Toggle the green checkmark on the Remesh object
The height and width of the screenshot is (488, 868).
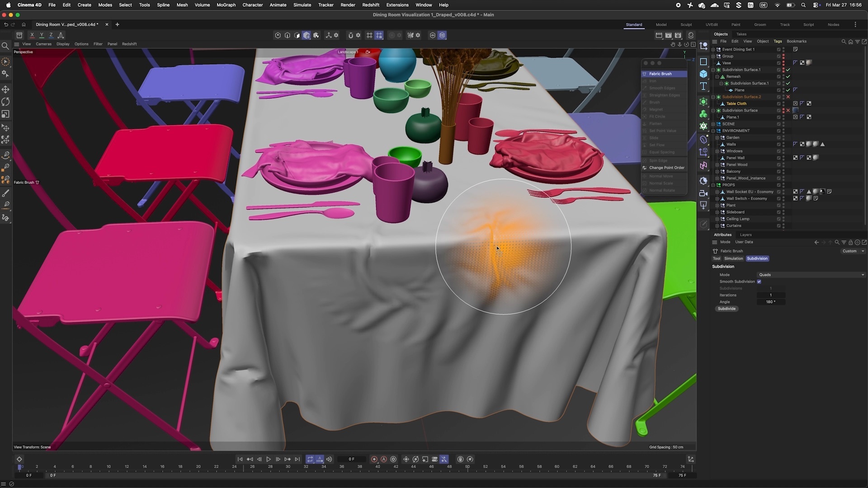click(788, 76)
